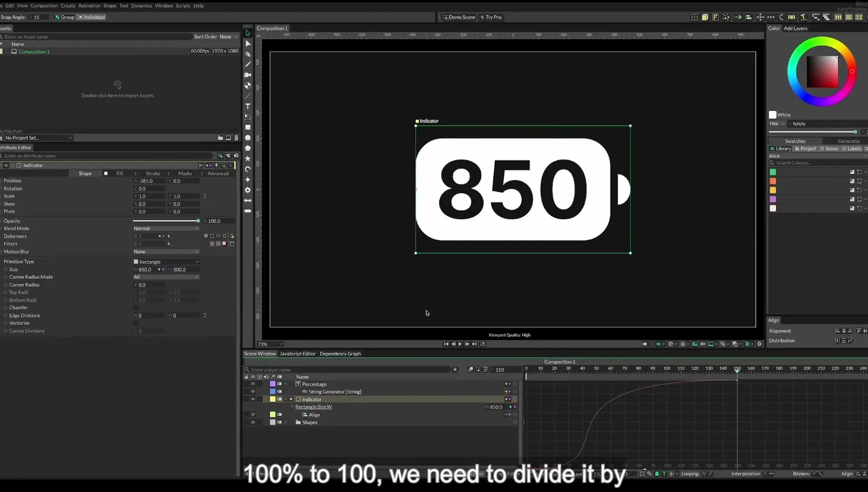The width and height of the screenshot is (868, 492).
Task: Hide the Percentage layer
Action: (x=253, y=384)
